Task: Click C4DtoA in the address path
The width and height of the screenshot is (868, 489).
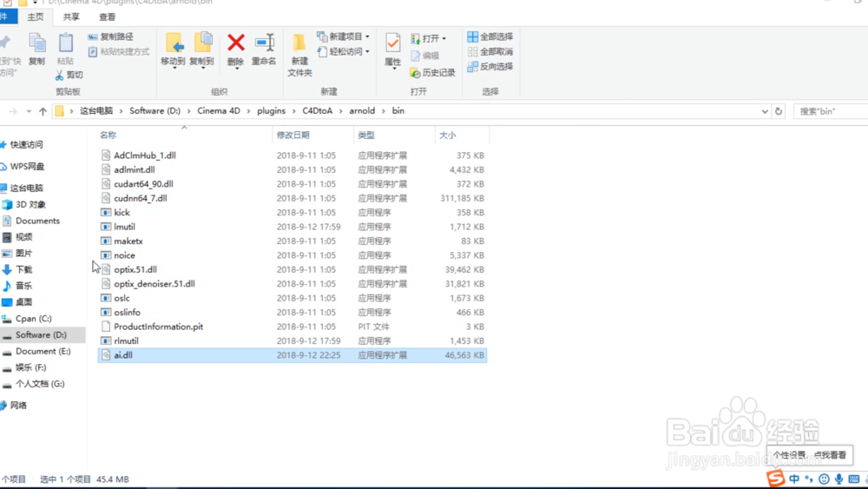Action: [317, 111]
